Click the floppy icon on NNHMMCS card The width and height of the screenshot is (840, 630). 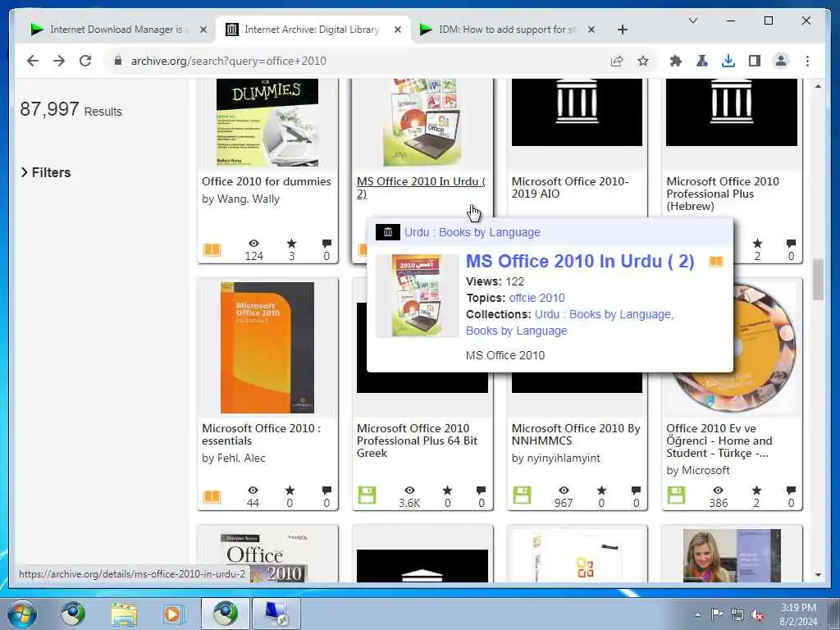coord(522,495)
